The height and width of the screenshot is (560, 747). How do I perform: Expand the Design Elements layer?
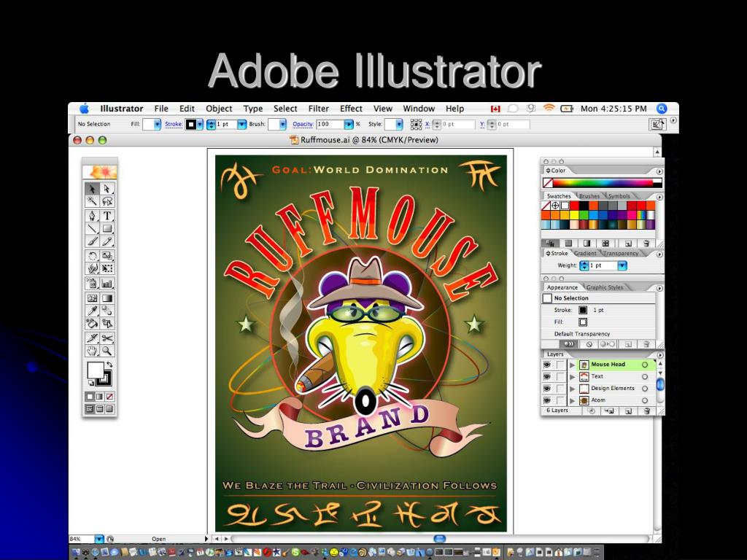pos(572,389)
